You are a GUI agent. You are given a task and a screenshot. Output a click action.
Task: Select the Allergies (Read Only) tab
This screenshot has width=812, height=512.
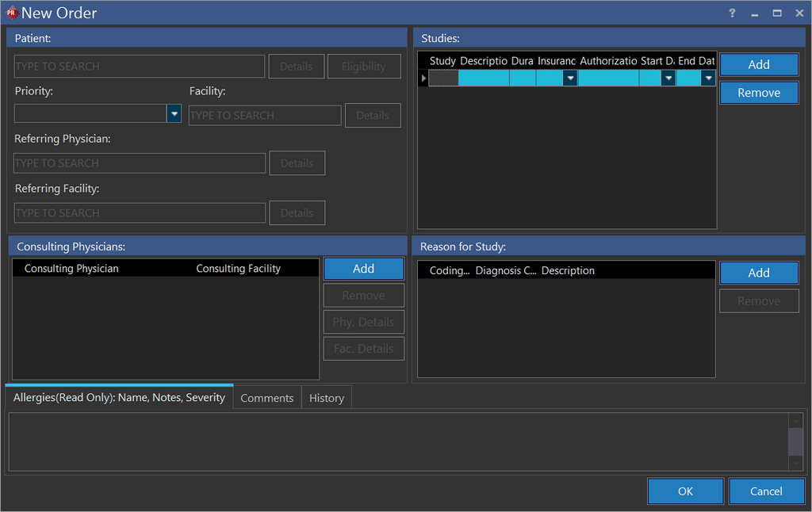(119, 398)
